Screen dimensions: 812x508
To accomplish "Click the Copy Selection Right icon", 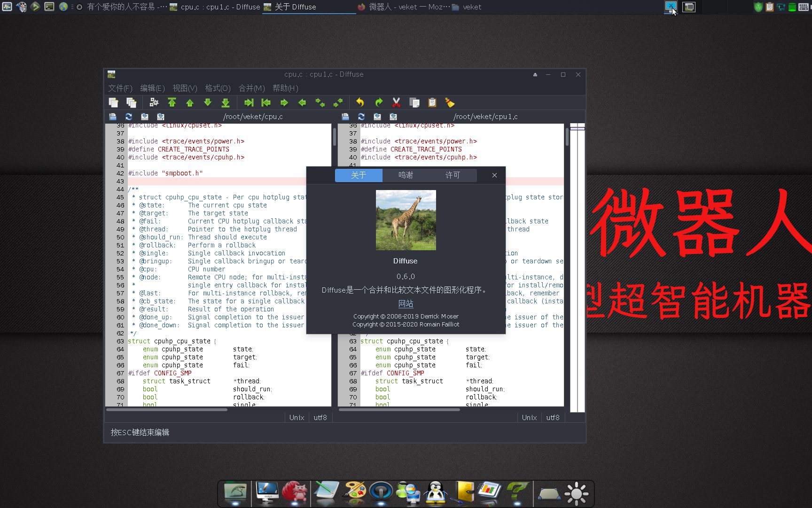I will tap(249, 103).
